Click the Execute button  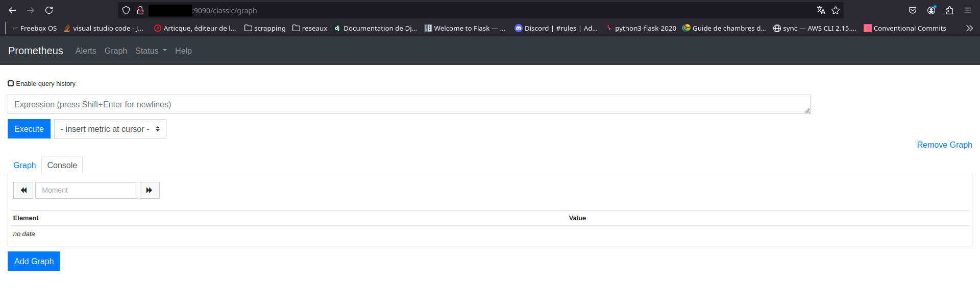[x=29, y=129]
